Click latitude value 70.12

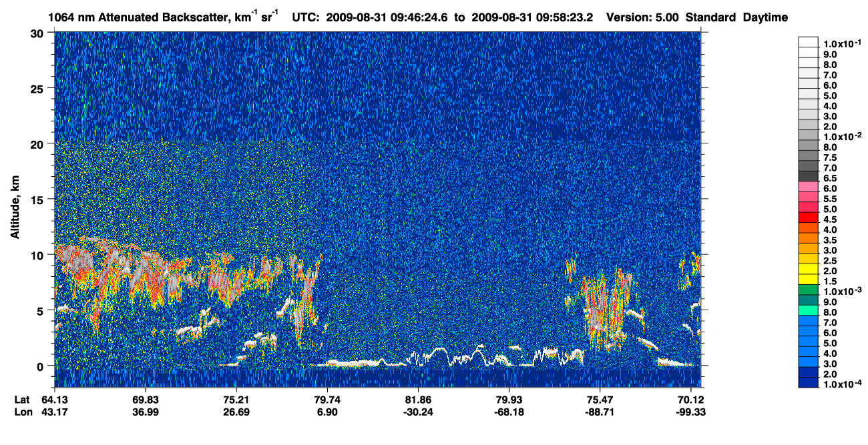tap(690, 399)
